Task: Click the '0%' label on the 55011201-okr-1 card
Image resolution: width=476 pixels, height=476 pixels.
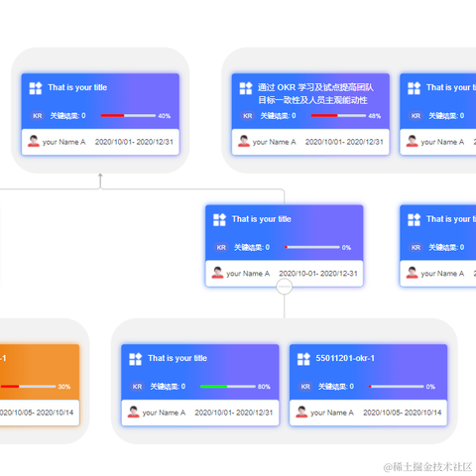Action: click(430, 387)
